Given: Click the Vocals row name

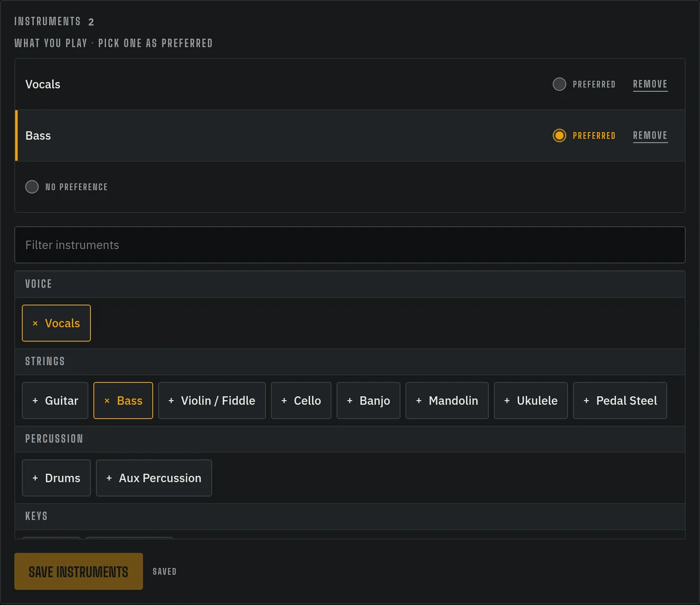Looking at the screenshot, I should pyautogui.click(x=43, y=84).
